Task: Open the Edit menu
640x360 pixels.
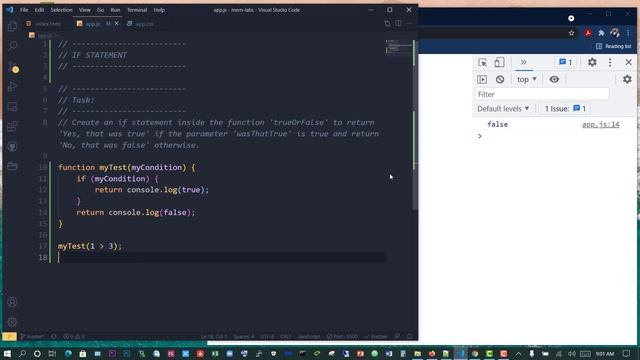Action: tap(39, 10)
